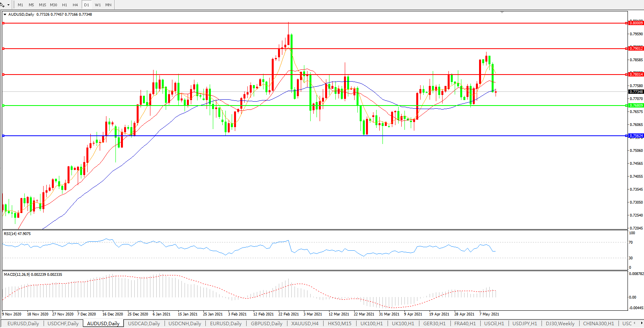The width and height of the screenshot is (644, 328).
Task: Click the red 0.79012 price label
Action: pos(636,49)
